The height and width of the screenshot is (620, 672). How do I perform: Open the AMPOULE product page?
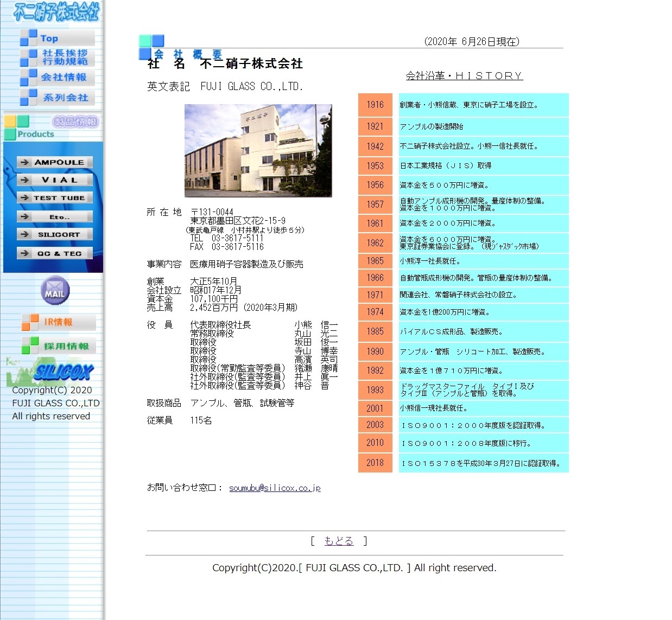(x=54, y=162)
